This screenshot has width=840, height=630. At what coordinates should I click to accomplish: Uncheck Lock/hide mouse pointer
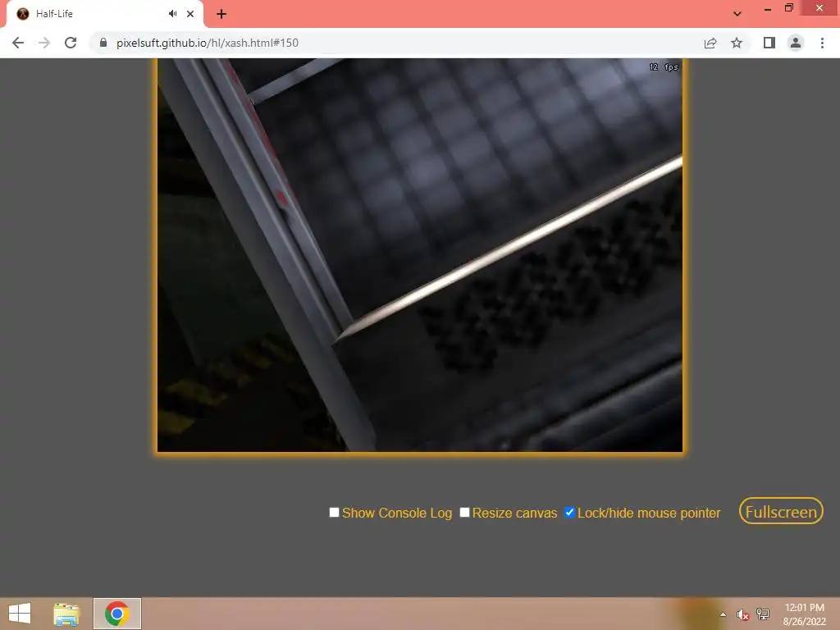[x=569, y=512]
